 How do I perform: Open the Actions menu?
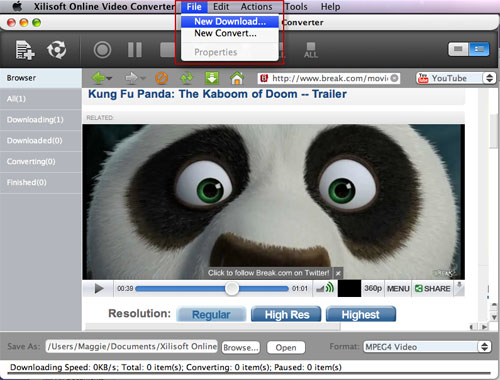256,7
